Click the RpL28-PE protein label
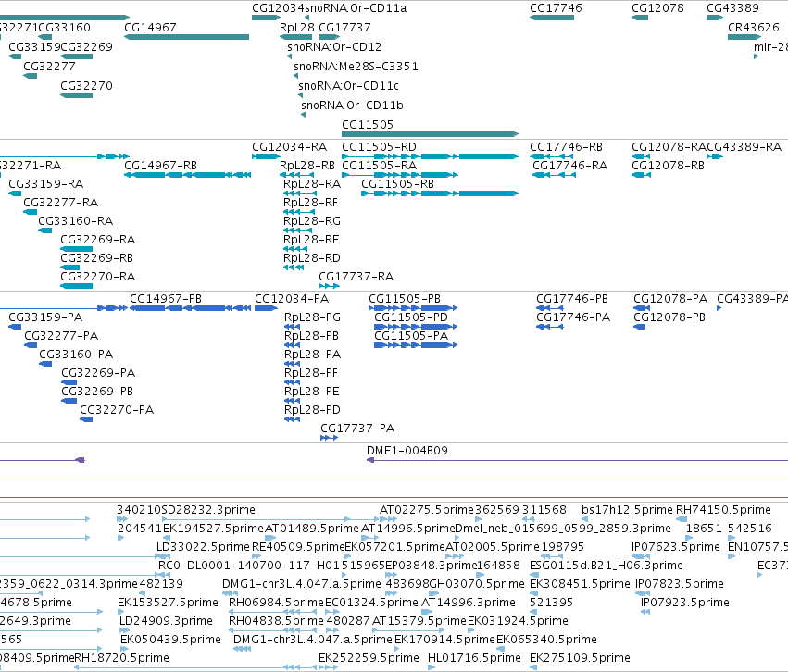The image size is (788, 672). click(x=312, y=392)
